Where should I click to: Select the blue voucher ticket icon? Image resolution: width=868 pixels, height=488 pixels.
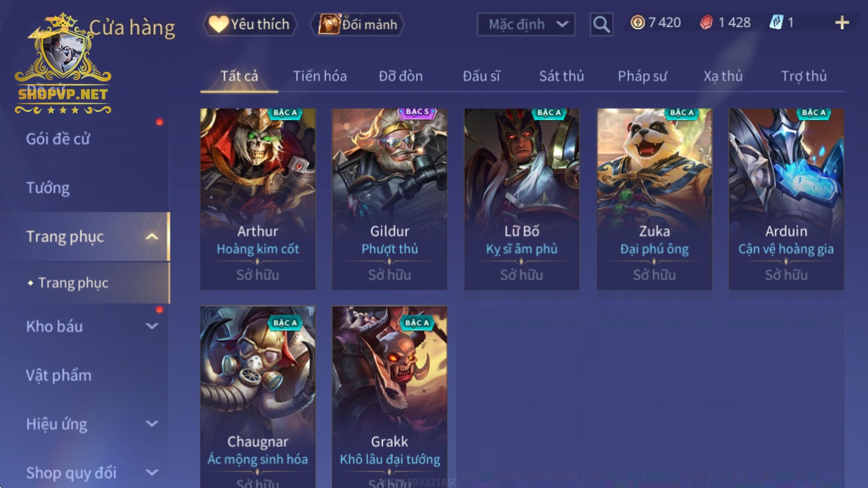coord(776,23)
